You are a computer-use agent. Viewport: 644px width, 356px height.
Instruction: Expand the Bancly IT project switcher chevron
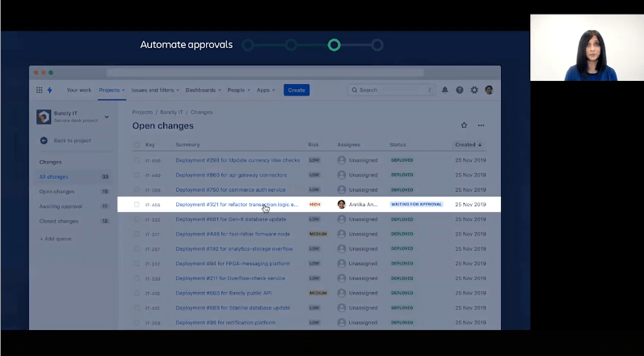[107, 117]
